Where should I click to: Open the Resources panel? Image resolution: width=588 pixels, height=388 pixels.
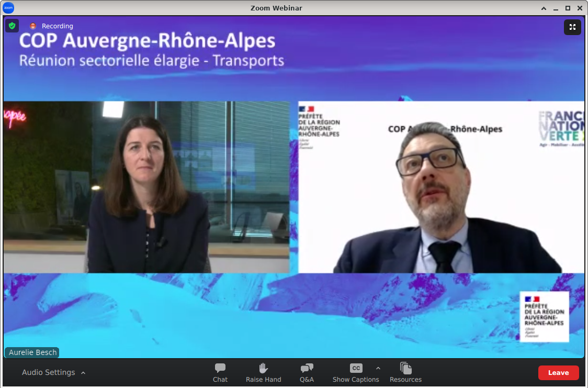[405, 373]
